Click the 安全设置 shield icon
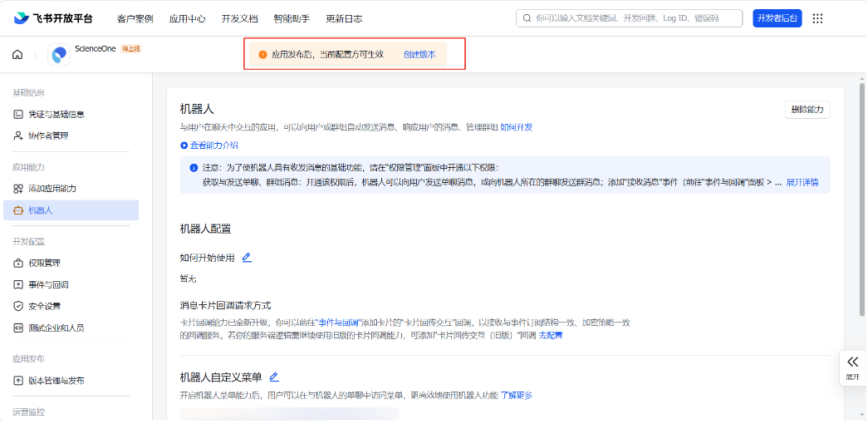This screenshot has width=868, height=424. 18,306
